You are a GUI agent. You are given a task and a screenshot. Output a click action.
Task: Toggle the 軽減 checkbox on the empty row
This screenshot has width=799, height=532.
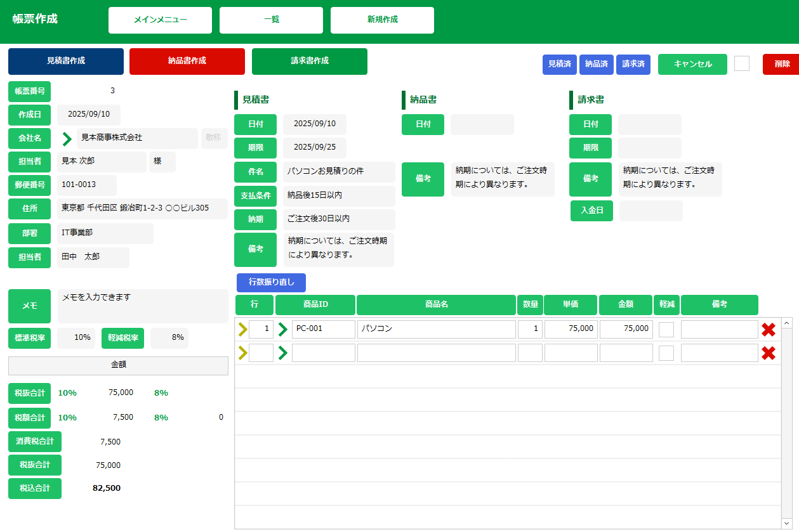pos(666,352)
